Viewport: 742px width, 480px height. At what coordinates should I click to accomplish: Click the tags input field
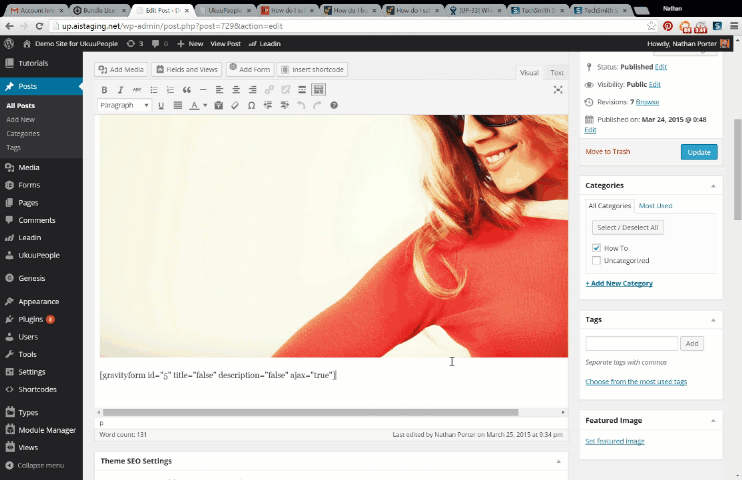tap(632, 343)
